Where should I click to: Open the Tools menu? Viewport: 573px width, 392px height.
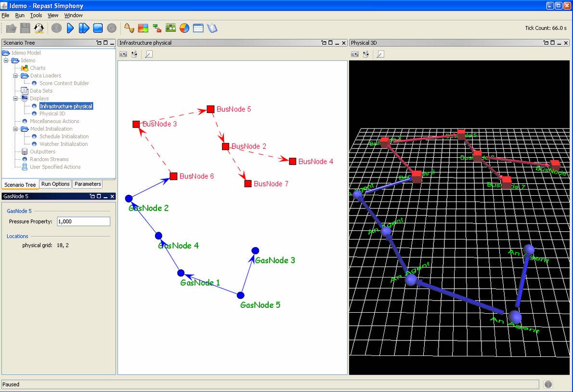[36, 15]
